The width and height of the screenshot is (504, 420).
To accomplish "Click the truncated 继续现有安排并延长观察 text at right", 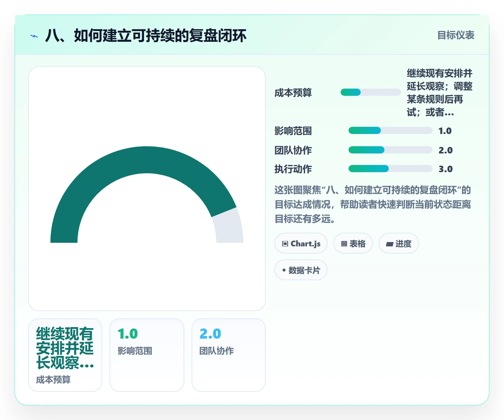I will (440, 93).
